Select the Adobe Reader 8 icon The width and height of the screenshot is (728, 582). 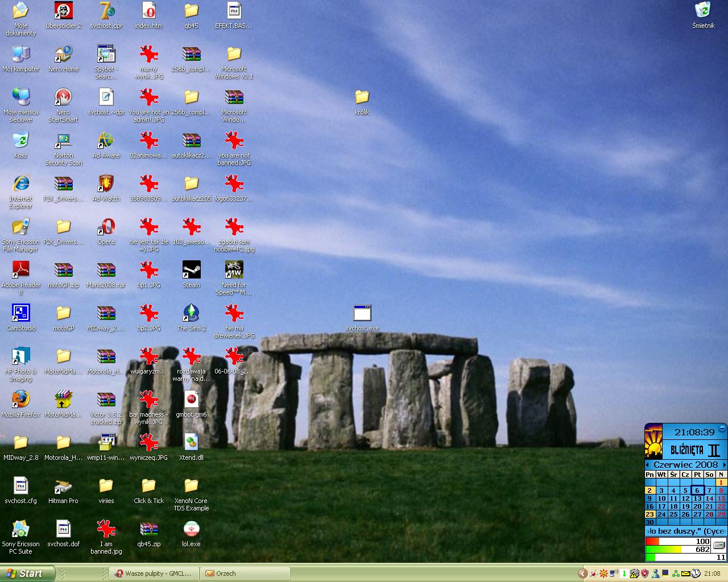coord(20,270)
